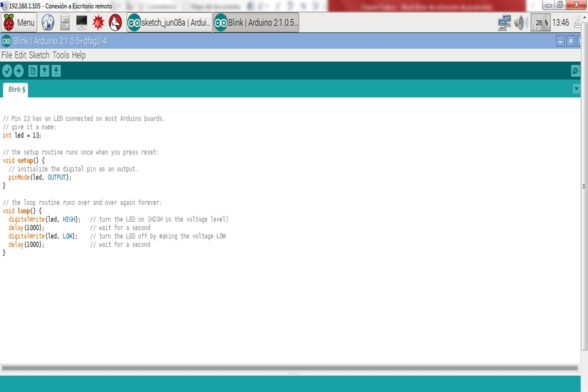Image resolution: width=588 pixels, height=392 pixels.
Task: Click the Arduino logo in Blink title bar
Action: pyautogui.click(x=6, y=41)
